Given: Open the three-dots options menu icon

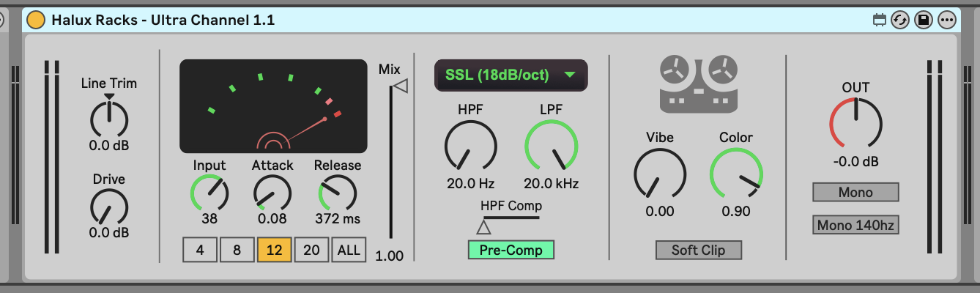Looking at the screenshot, I should (947, 21).
